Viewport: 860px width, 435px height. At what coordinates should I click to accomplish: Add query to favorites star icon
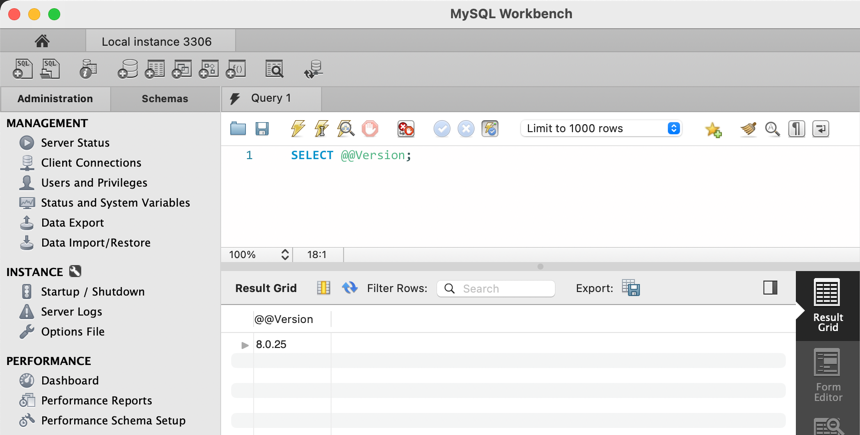pyautogui.click(x=713, y=129)
